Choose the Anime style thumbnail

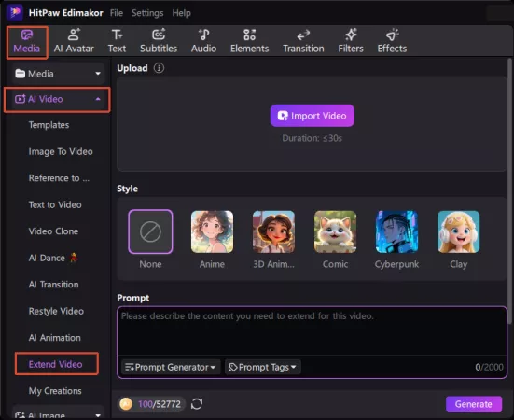pos(212,231)
